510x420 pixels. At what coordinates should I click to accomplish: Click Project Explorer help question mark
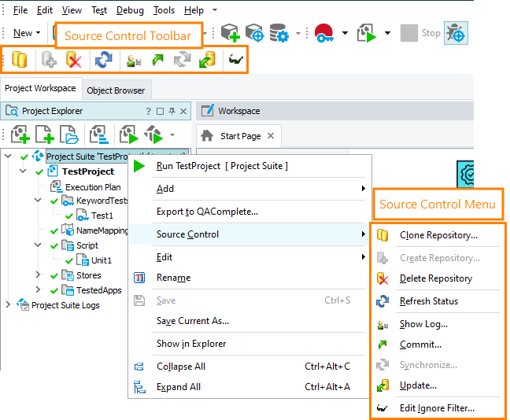pyautogui.click(x=148, y=111)
